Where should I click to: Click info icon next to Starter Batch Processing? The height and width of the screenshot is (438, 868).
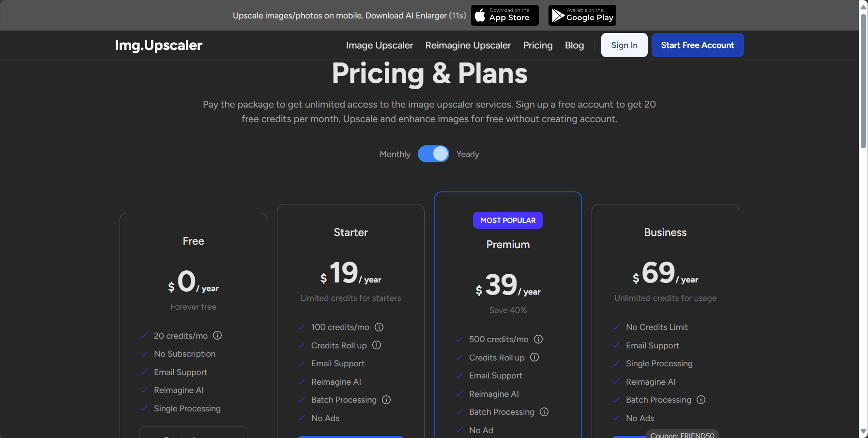pos(386,400)
